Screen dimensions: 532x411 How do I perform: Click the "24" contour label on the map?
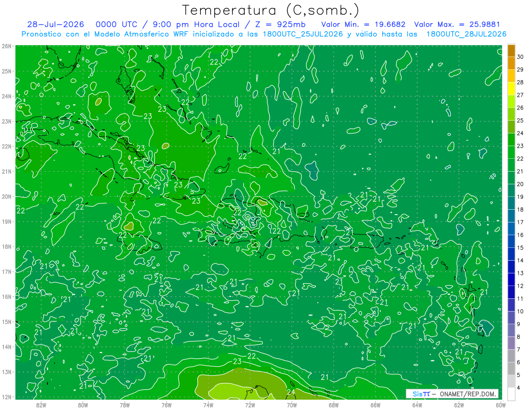291,392
